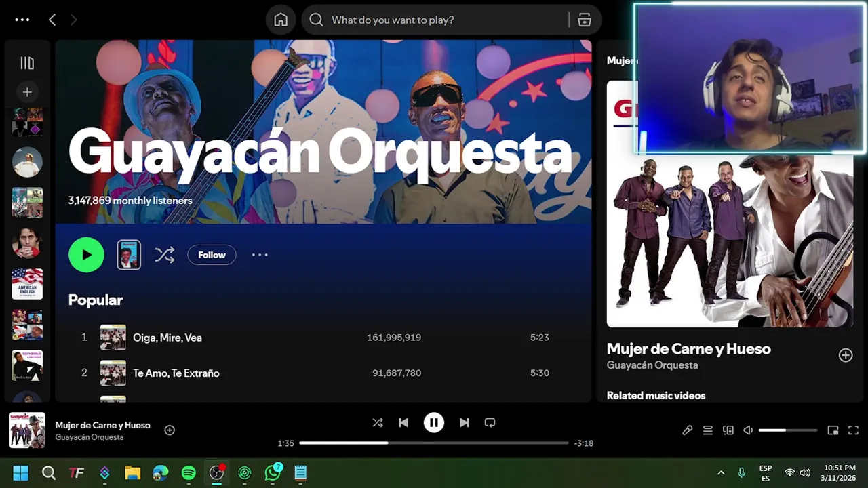Image resolution: width=868 pixels, height=488 pixels.
Task: Toggle the lyrics microphone icon
Action: 687,430
